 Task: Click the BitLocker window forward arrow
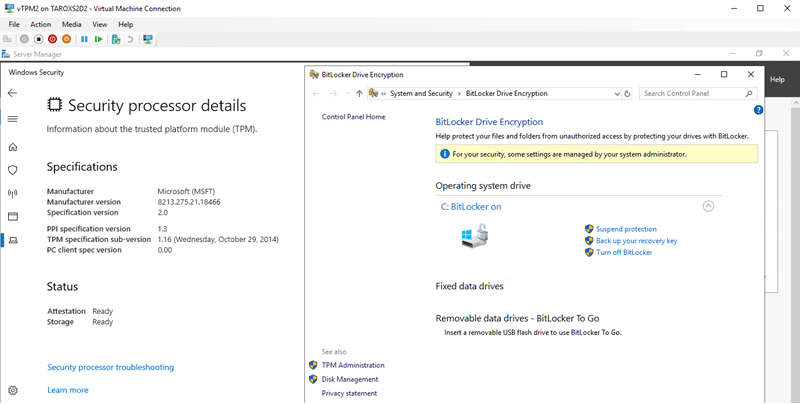[x=333, y=93]
